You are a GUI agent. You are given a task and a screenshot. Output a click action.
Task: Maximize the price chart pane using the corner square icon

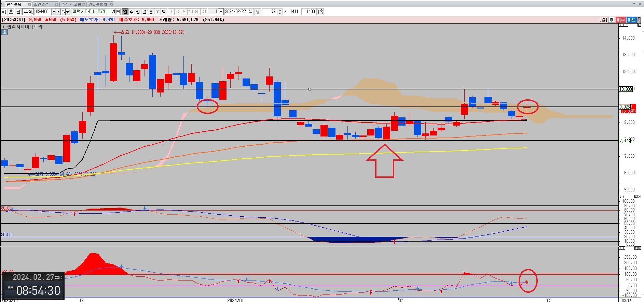639,25
